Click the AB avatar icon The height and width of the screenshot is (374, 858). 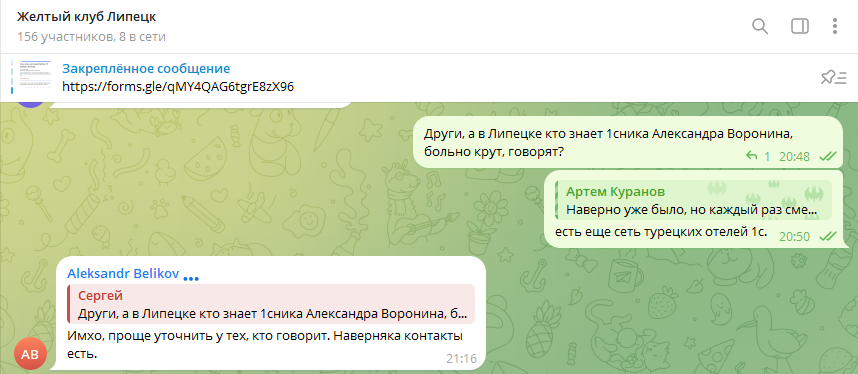[x=30, y=354]
